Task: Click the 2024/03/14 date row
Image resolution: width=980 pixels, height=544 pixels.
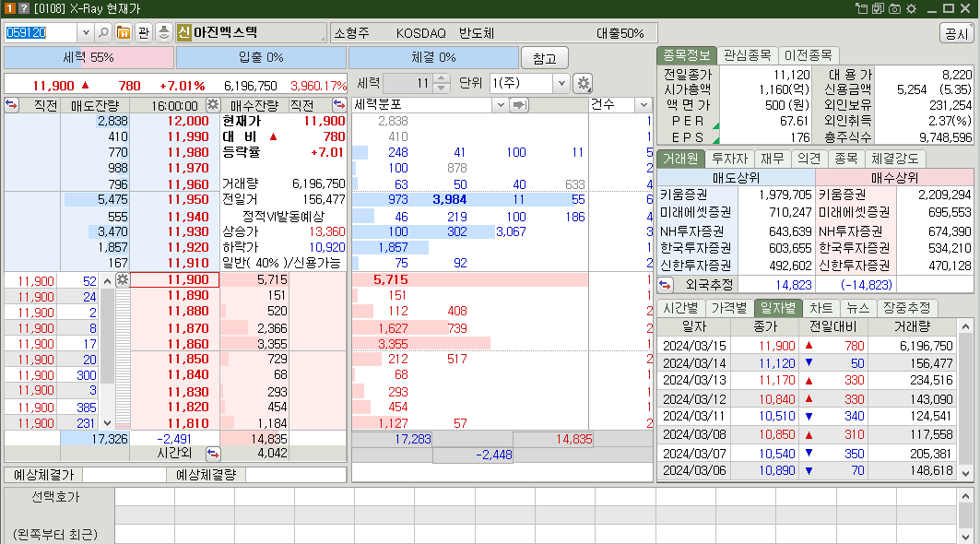Action: 807,363
